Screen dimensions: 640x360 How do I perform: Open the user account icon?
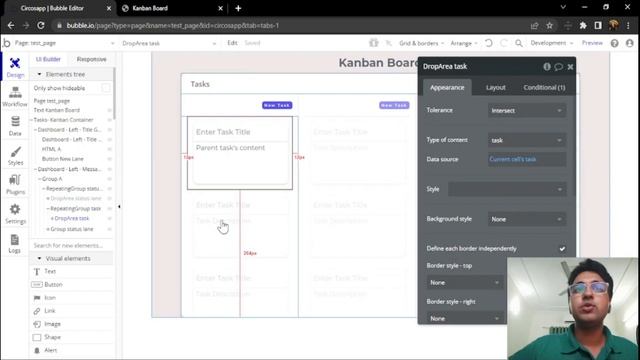(629, 43)
